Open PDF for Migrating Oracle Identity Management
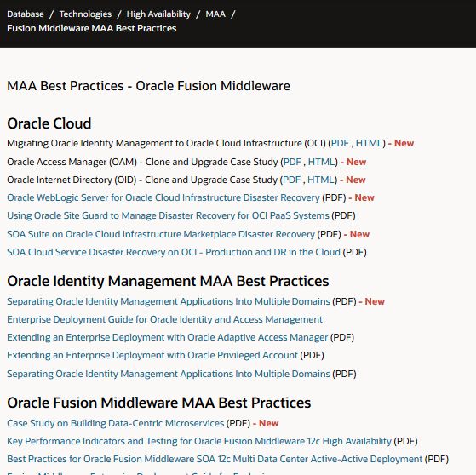 tap(340, 143)
